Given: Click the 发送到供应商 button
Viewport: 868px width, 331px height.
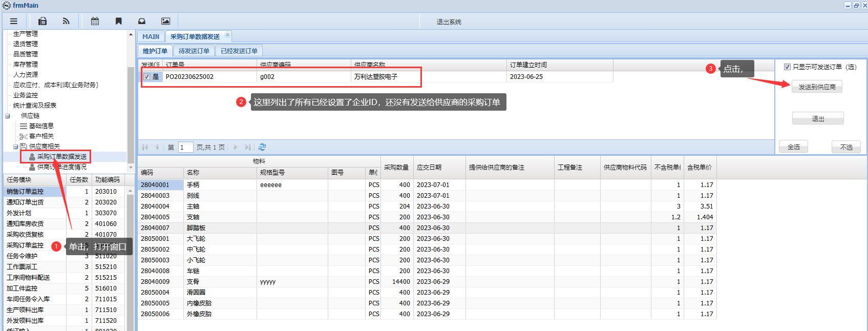Looking at the screenshot, I should [817, 87].
